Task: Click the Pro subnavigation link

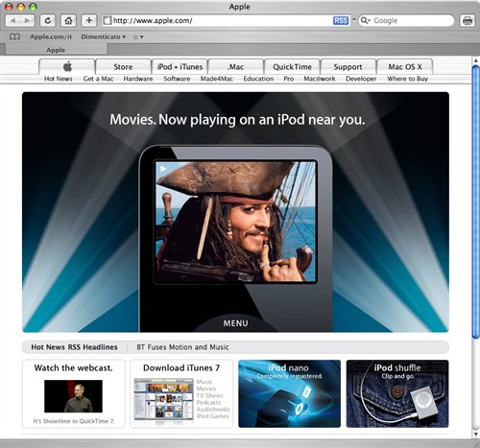Action: [289, 79]
